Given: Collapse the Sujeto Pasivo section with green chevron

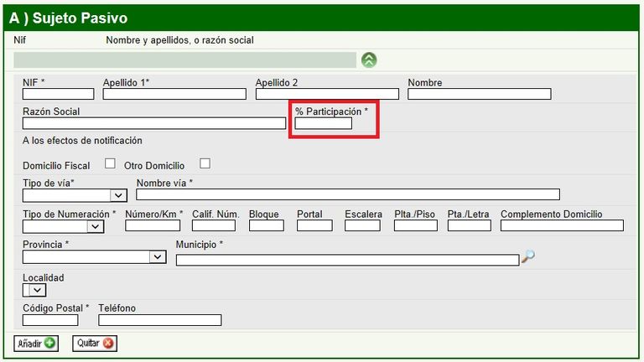Looking at the screenshot, I should [x=369, y=59].
